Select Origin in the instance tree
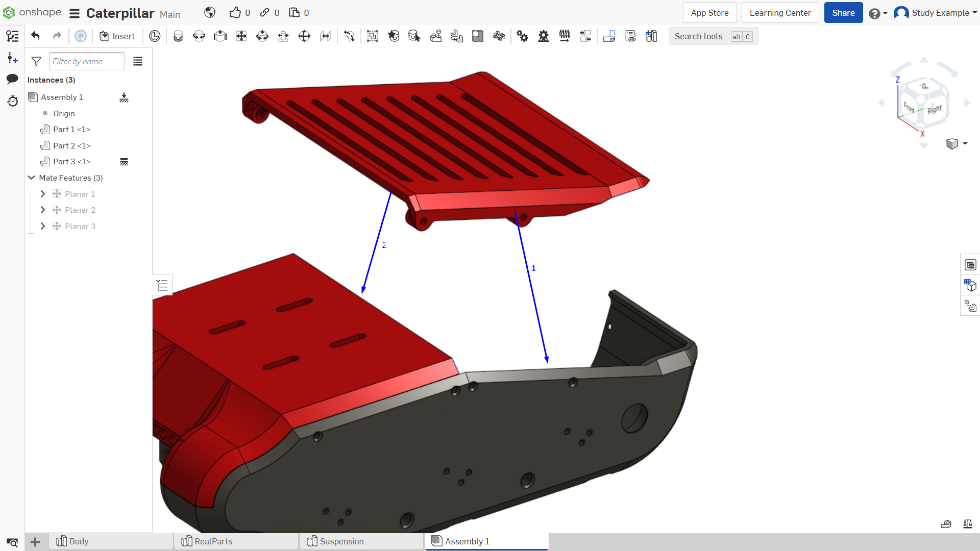 pos(64,113)
